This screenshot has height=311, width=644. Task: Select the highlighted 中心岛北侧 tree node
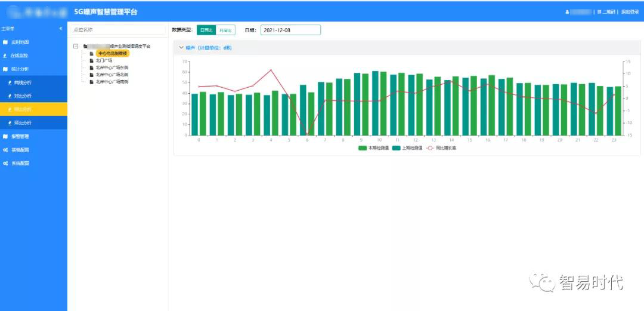pos(113,53)
